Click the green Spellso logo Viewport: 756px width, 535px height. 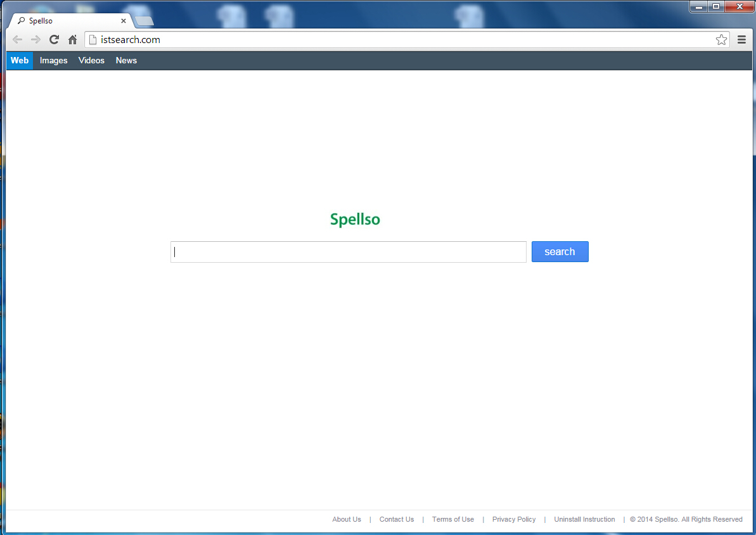[355, 220]
